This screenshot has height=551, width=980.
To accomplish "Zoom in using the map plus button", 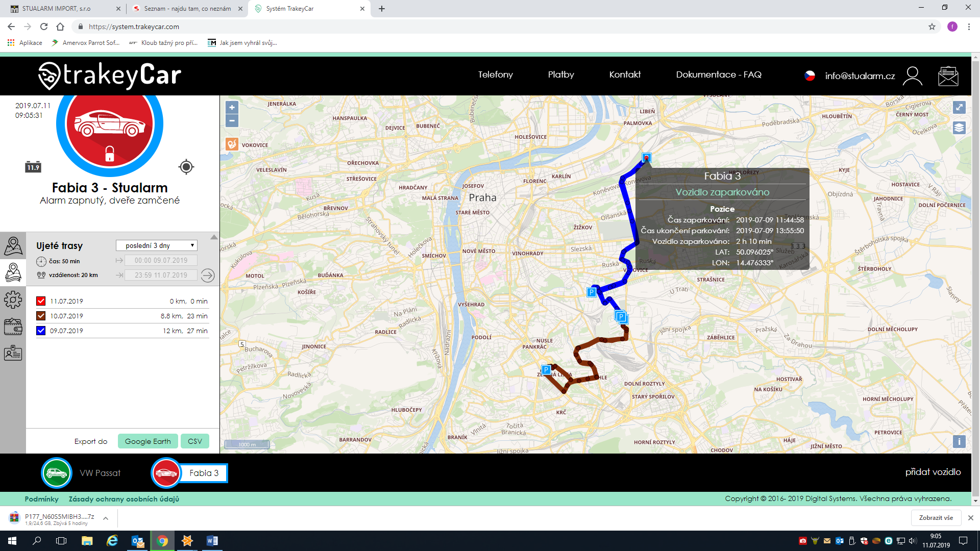I will tap(232, 108).
